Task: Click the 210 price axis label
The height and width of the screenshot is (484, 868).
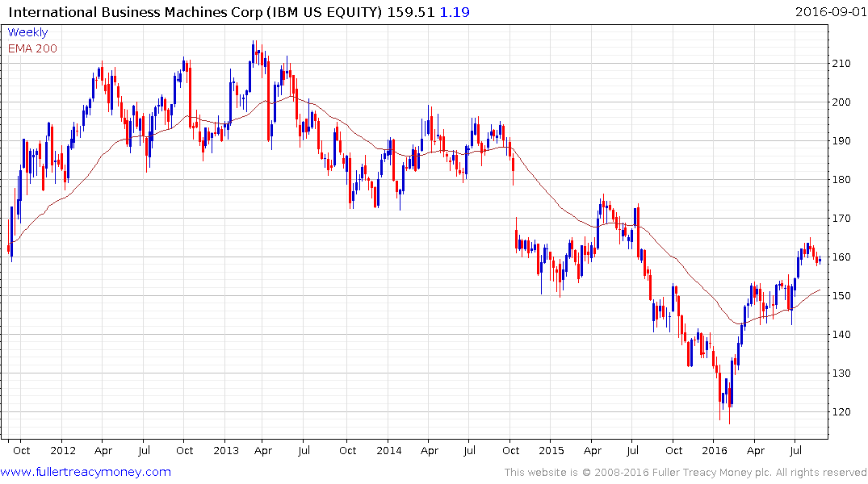Action: (x=841, y=64)
